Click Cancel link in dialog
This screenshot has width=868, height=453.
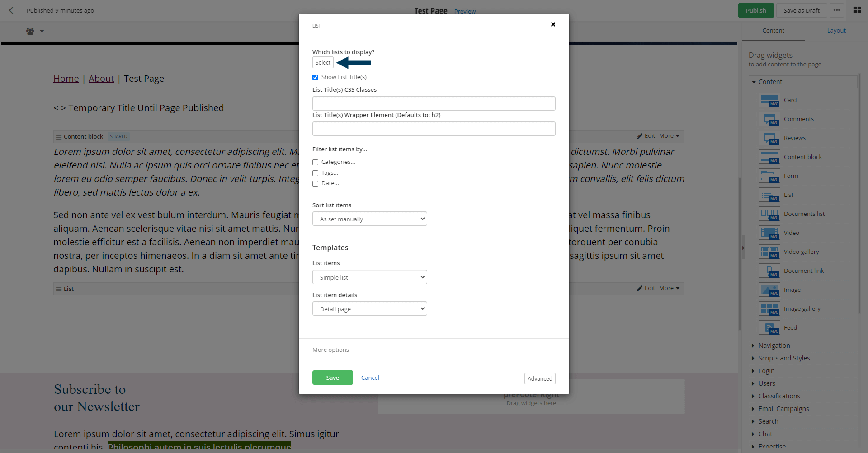[370, 378]
